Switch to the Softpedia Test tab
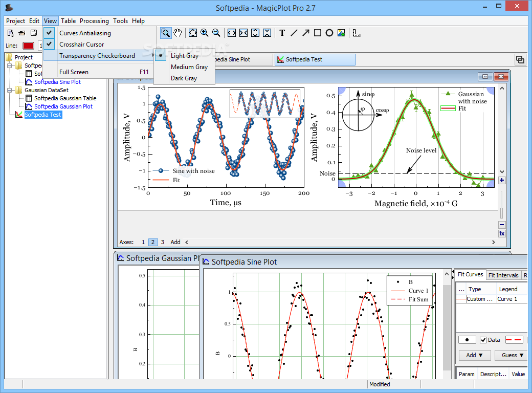The image size is (532, 393). (315, 59)
